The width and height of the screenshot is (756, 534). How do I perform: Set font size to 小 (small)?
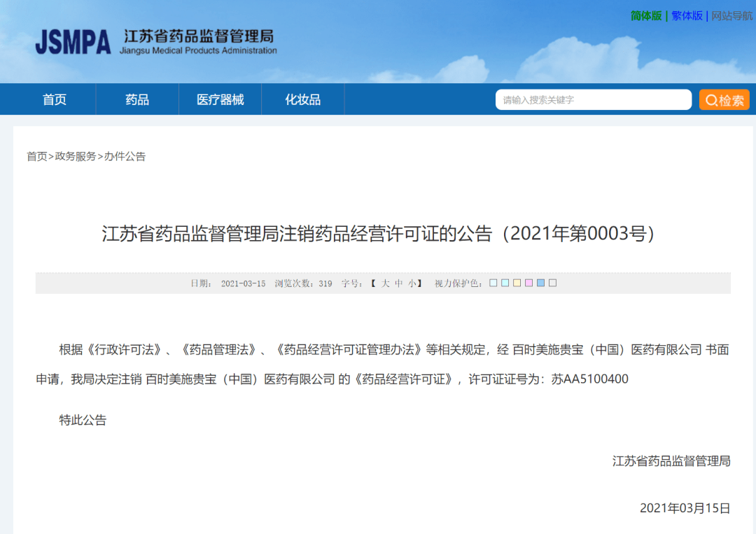[x=412, y=283]
